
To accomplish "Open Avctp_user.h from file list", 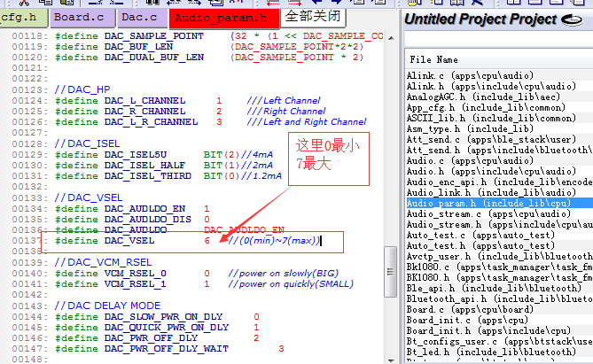I will click(499, 256).
